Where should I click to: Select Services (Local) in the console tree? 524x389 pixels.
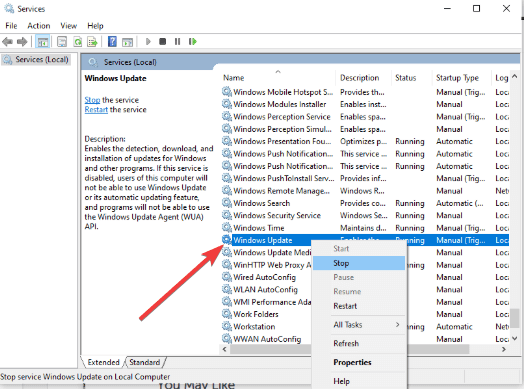(x=36, y=59)
